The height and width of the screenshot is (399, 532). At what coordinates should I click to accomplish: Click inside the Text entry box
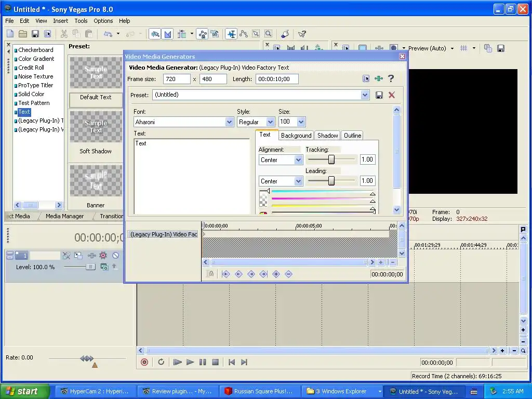pos(192,177)
